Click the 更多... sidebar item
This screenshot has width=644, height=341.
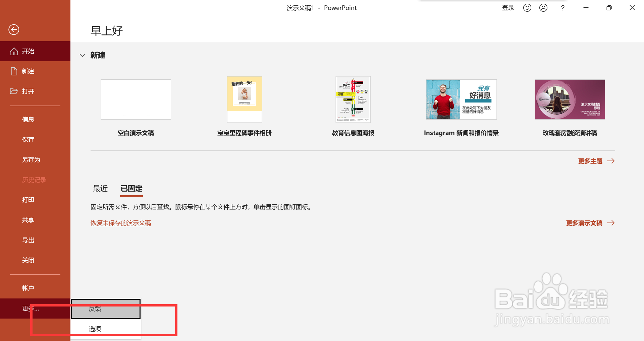pyautogui.click(x=35, y=309)
